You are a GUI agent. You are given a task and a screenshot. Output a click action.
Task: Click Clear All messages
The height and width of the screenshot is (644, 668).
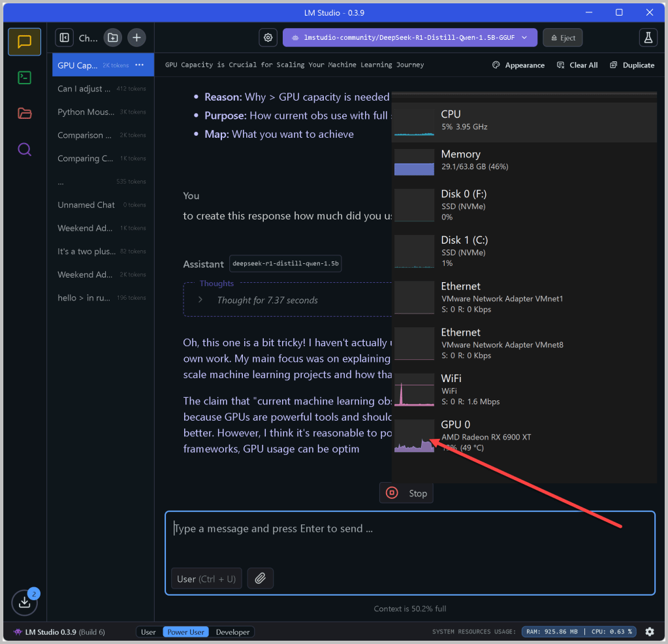pos(577,65)
